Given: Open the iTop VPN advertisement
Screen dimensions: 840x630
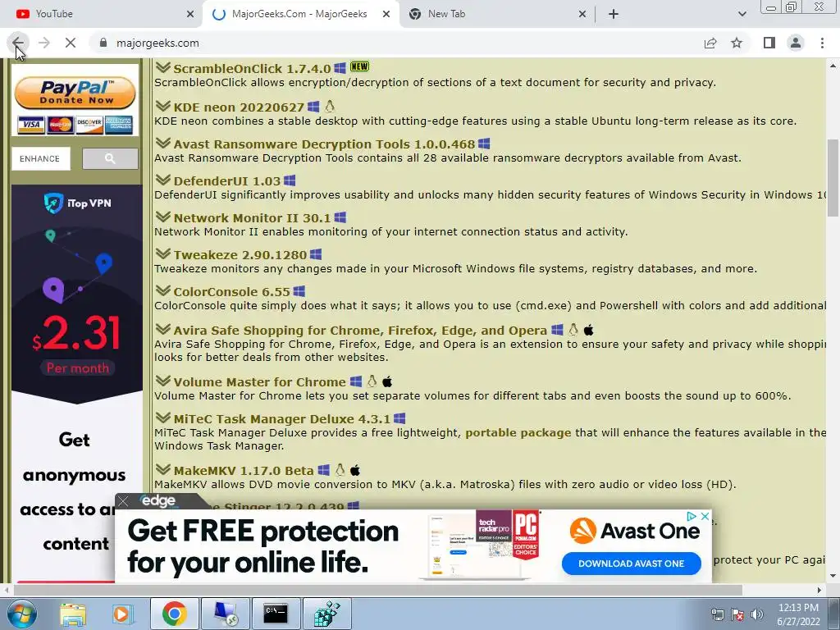Looking at the screenshot, I should [x=76, y=383].
